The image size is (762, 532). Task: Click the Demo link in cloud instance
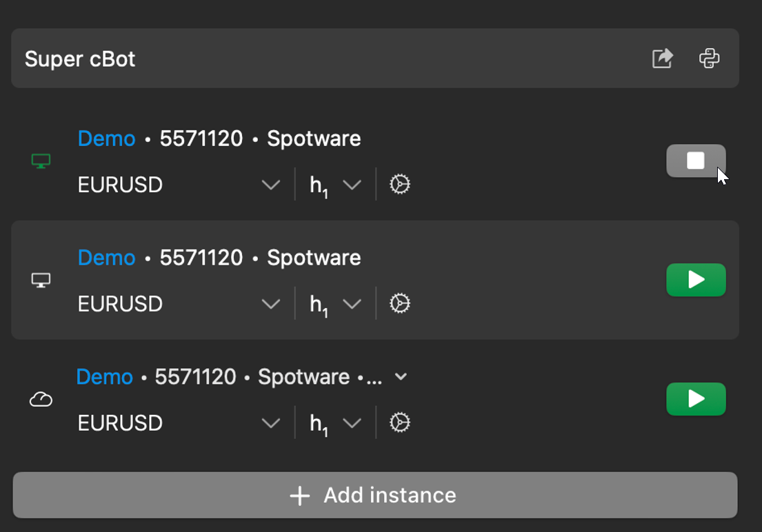(104, 377)
